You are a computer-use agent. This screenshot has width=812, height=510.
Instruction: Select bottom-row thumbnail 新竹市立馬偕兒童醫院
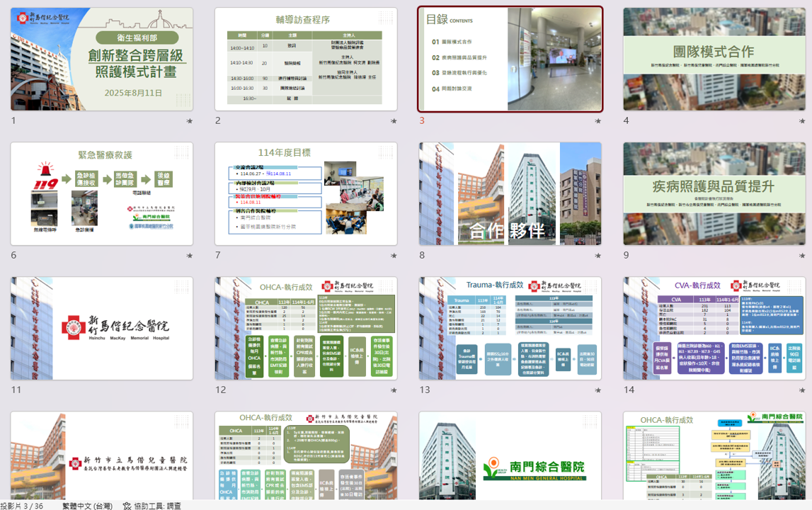click(x=102, y=455)
